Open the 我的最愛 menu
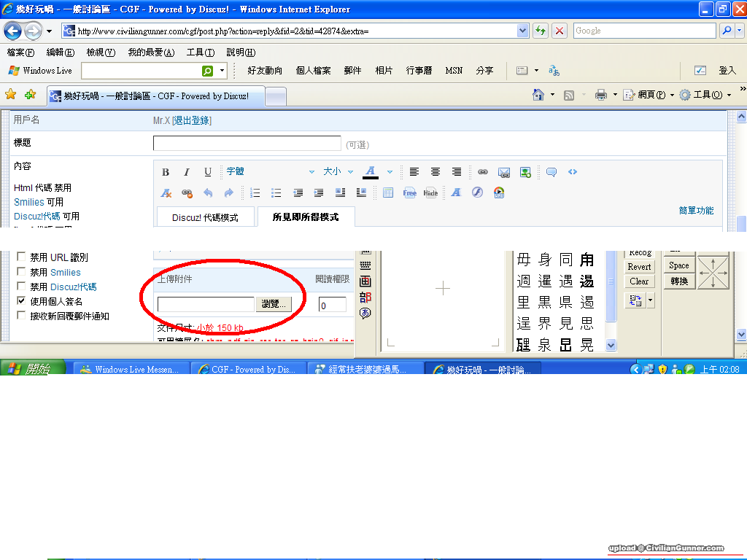This screenshot has height=560, width=747. [151, 52]
